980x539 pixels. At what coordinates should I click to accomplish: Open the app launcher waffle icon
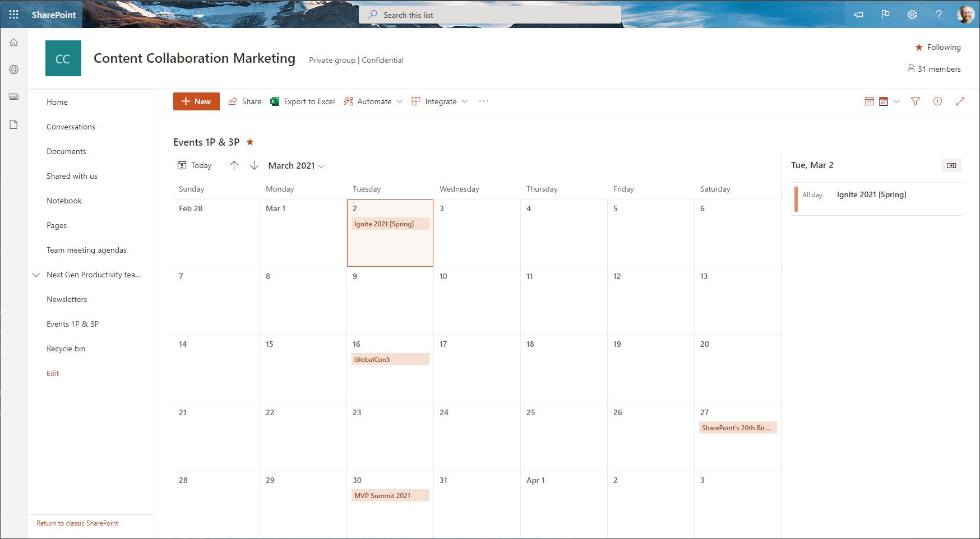pos(13,15)
